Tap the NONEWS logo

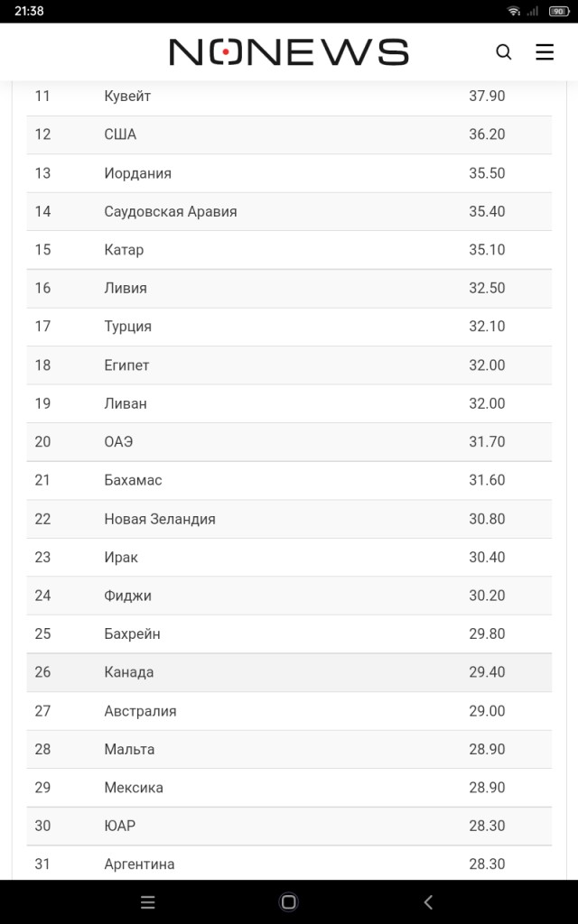(289, 51)
